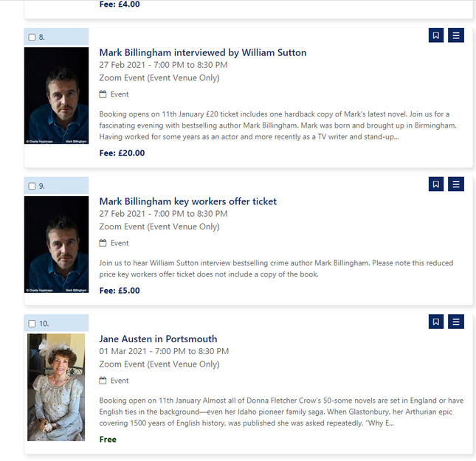The image size is (476, 461).
Task: Tick the checkbox for result 9
Action: 32,186
